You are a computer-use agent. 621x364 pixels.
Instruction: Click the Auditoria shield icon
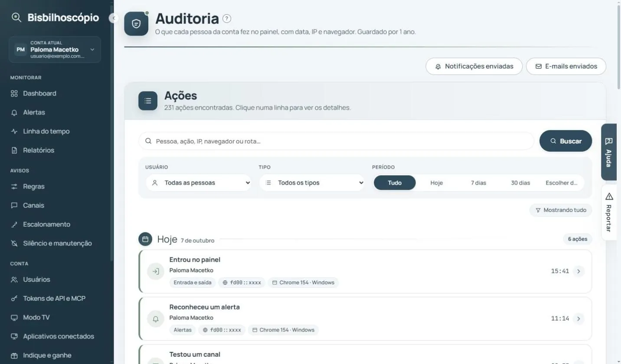click(x=136, y=23)
